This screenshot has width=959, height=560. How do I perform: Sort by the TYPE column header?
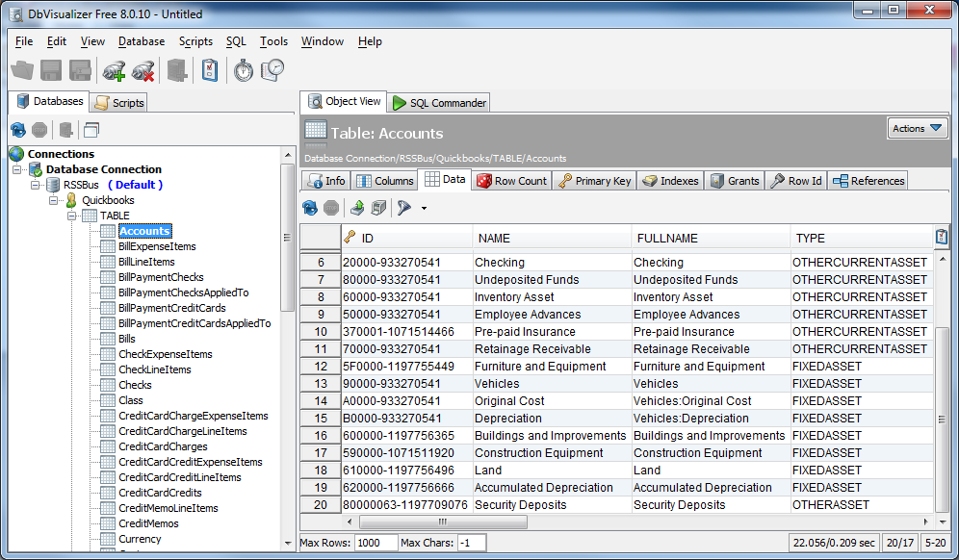click(x=861, y=239)
